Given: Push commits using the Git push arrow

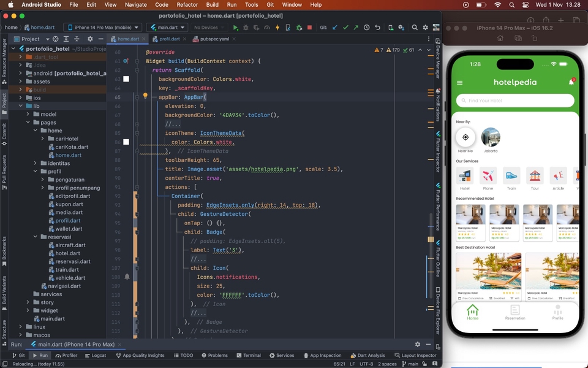Looking at the screenshot, I should tap(356, 27).
